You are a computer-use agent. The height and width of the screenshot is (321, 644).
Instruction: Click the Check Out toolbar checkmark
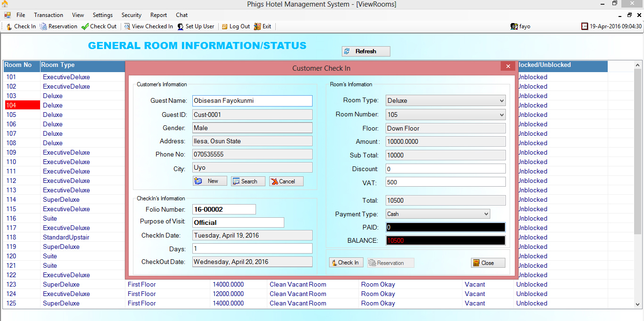click(85, 26)
